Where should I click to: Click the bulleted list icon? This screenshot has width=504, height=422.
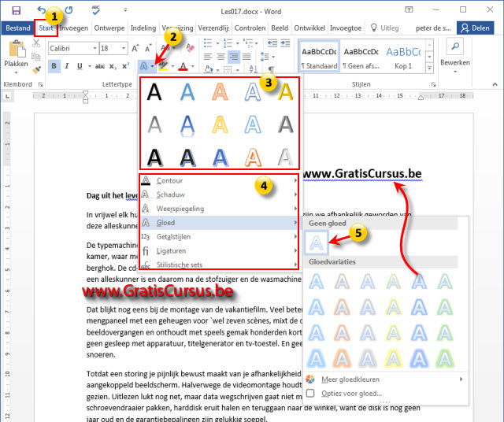point(208,43)
